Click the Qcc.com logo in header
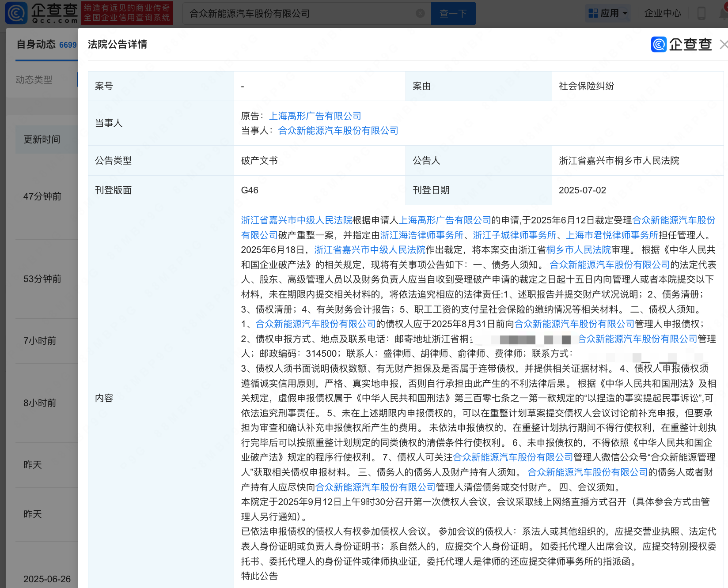Image resolution: width=728 pixels, height=588 pixels. click(41, 13)
